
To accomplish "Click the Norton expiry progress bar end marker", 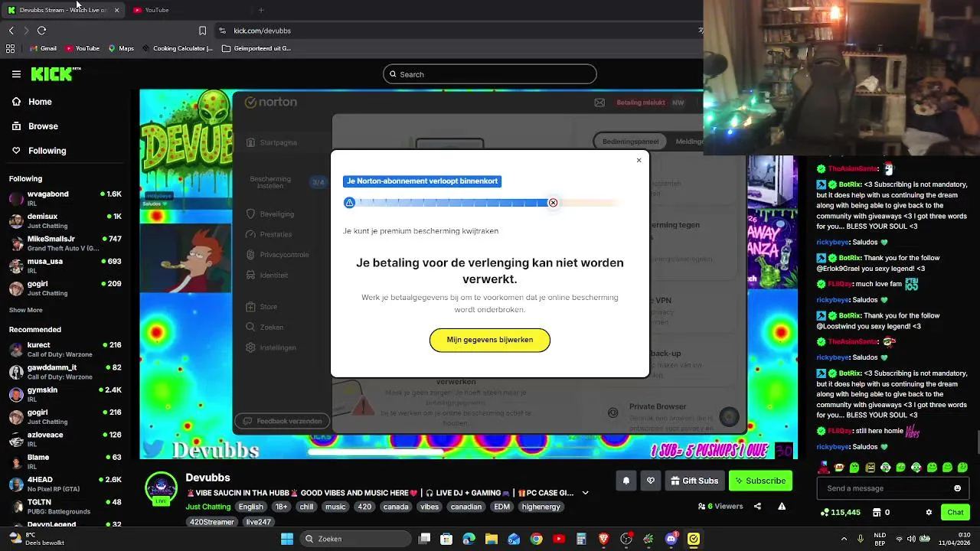I will [x=553, y=203].
